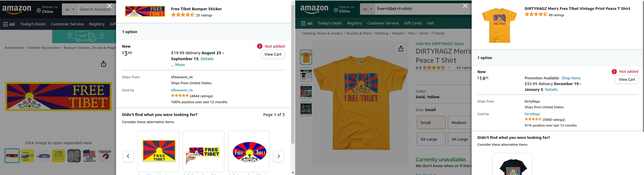Click the scrollbar down arrow of the bumper sticker panel
The width and height of the screenshot is (644, 175).
point(293,172)
